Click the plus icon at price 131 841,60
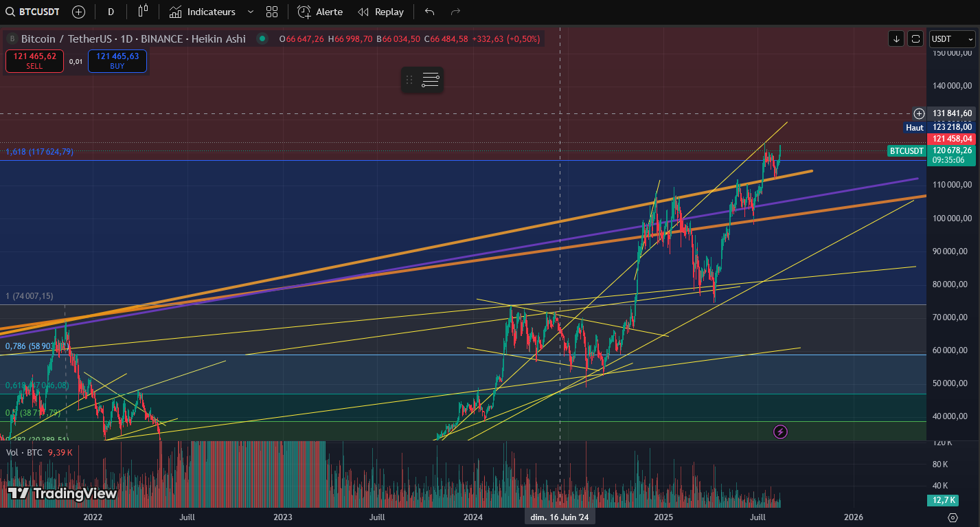This screenshot has width=980, height=527. pyautogui.click(x=919, y=113)
